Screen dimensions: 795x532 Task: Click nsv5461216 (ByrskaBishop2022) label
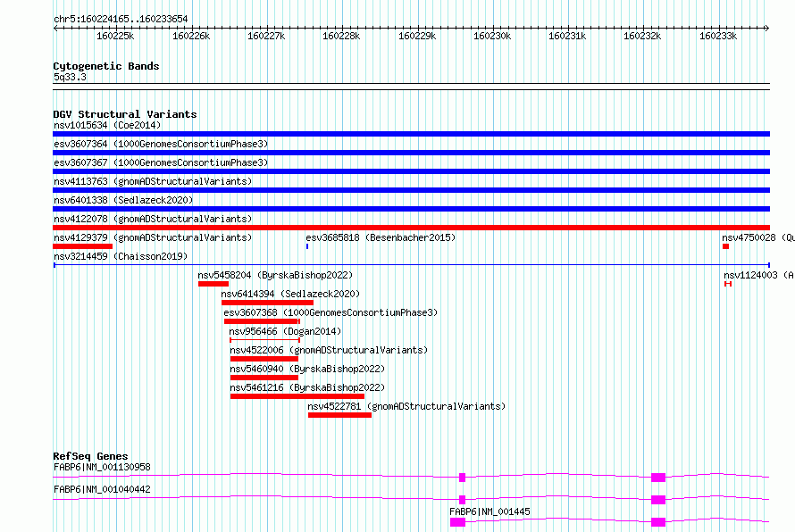coord(307,387)
